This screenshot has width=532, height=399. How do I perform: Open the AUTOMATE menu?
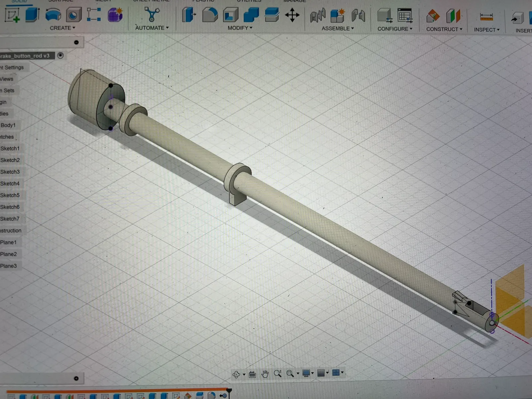click(x=152, y=28)
